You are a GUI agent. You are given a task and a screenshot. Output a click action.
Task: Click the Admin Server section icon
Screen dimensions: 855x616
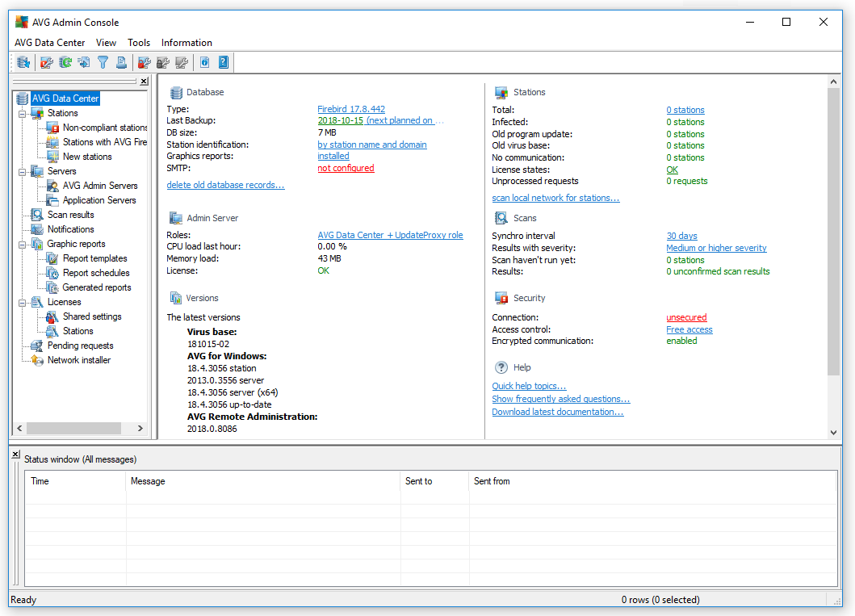[175, 218]
